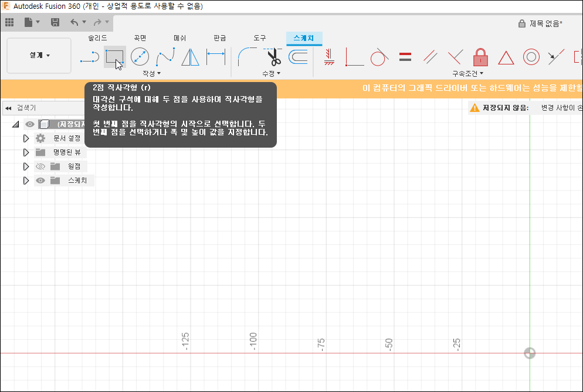Toggle visibility of the root component
Viewport: 583px width, 392px height.
(30, 124)
